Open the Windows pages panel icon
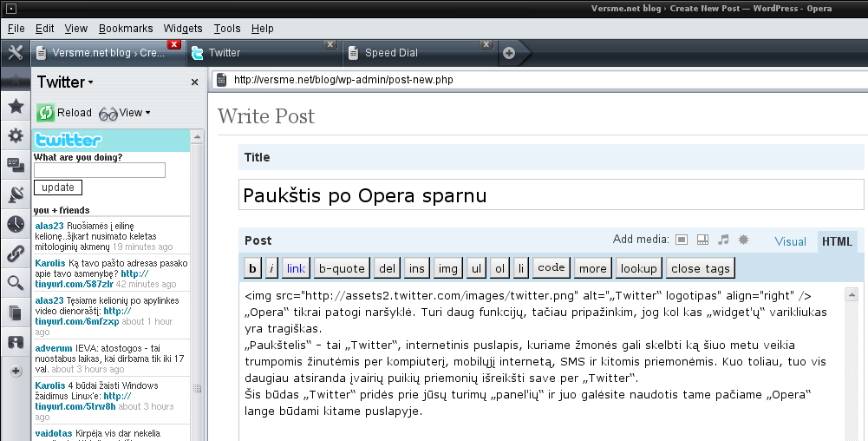Image resolution: width=868 pixels, height=441 pixels. pos(16,313)
